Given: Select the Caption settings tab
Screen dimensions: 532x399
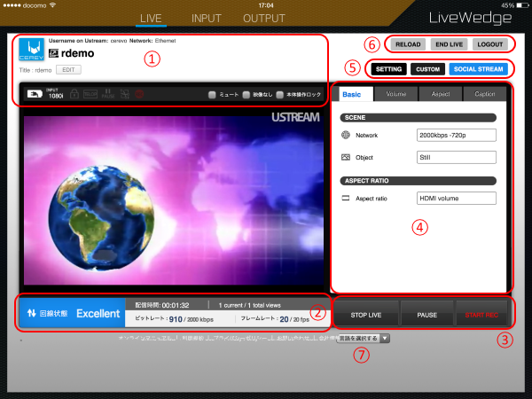Looking at the screenshot, I should [484, 94].
